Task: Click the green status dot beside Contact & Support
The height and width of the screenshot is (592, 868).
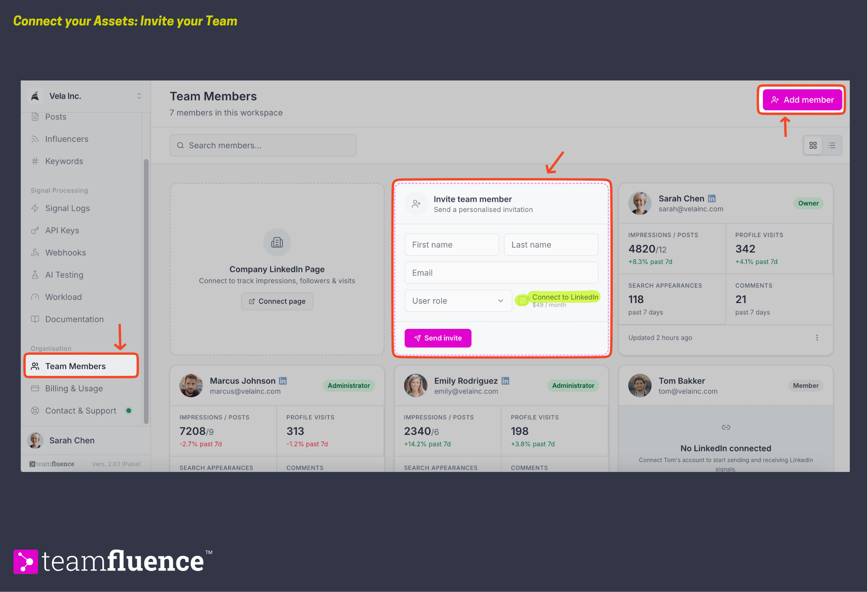Action: click(129, 411)
